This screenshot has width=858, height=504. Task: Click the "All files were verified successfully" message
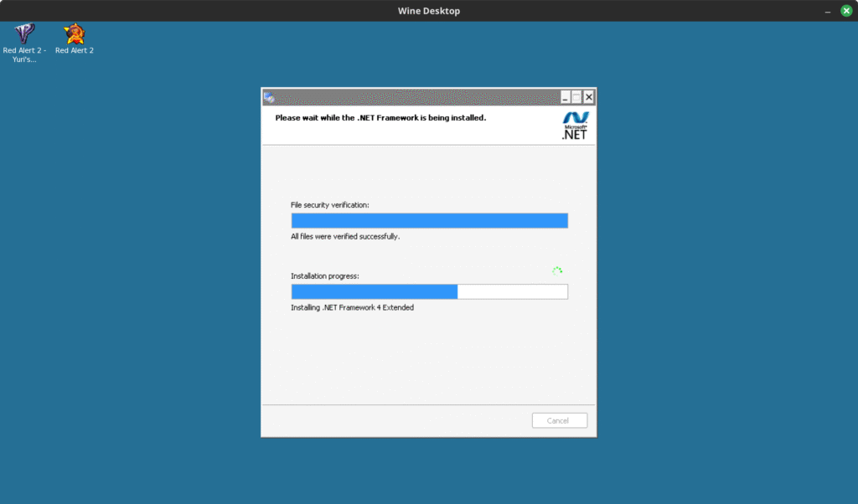point(345,237)
